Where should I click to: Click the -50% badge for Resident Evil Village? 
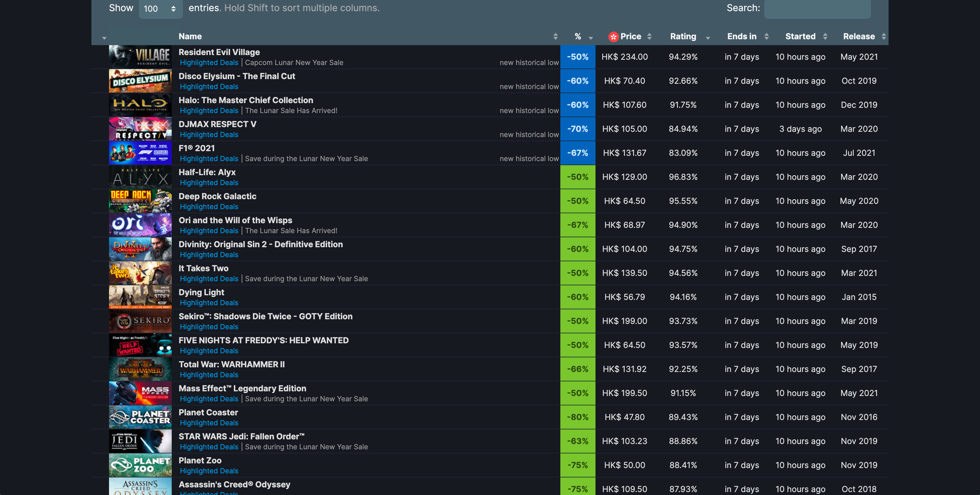(578, 57)
